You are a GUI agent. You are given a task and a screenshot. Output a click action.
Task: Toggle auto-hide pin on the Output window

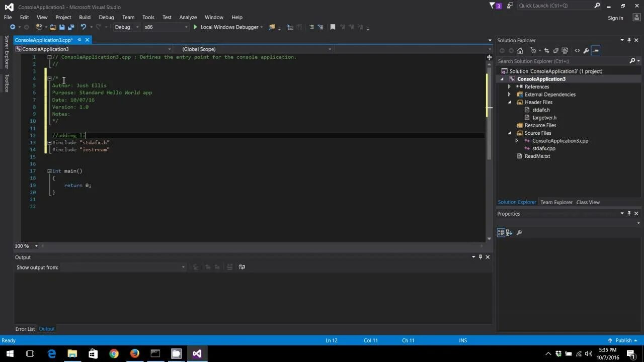480,257
